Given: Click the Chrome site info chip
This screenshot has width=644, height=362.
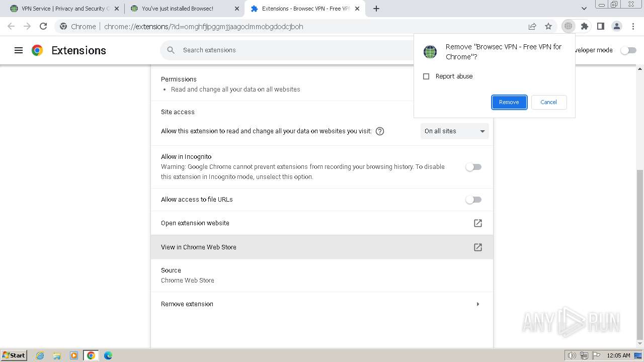Looking at the screenshot, I should (x=77, y=27).
